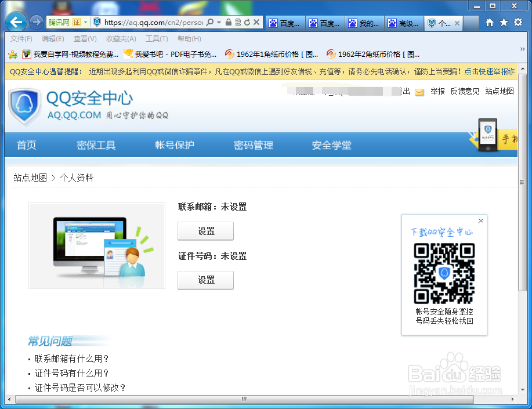The height and width of the screenshot is (409, 532).
Task: Open 我要自学网 favorites bookmark
Action: click(70, 55)
